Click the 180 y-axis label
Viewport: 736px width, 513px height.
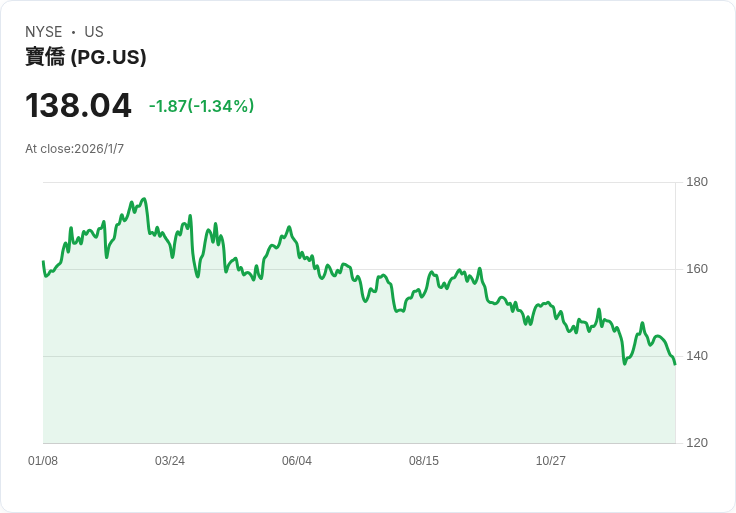coord(697,182)
